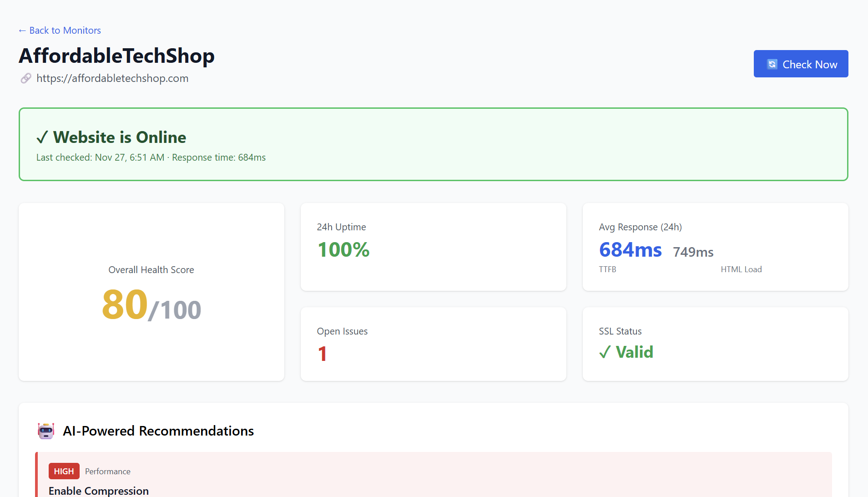Open the affordabletechshop.com URL text
The image size is (868, 497).
(112, 78)
